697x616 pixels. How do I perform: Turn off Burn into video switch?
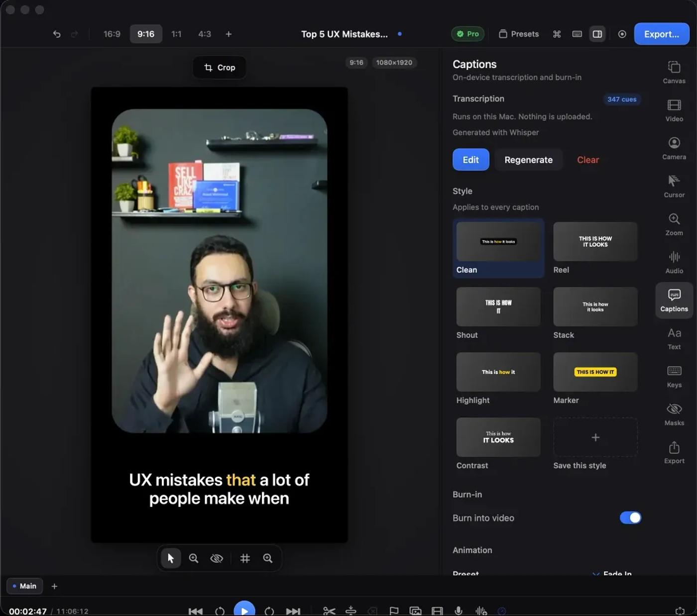tap(630, 517)
